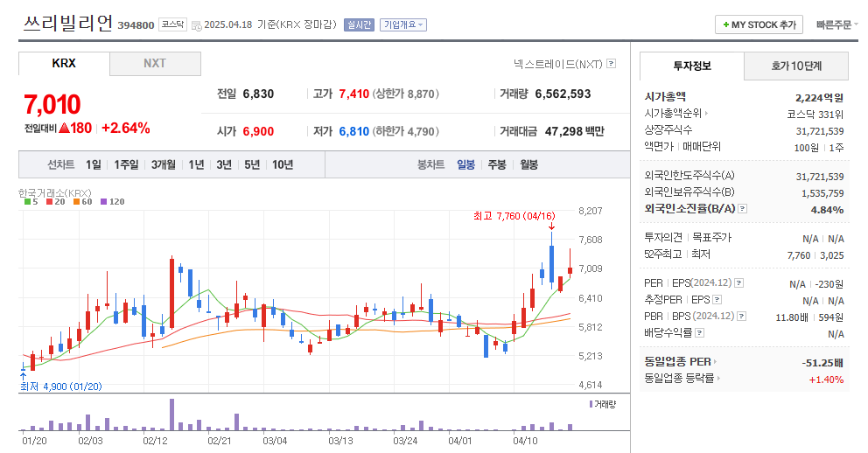Click the 거래대금 value 47,298 백만
The image size is (868, 453).
[575, 132]
